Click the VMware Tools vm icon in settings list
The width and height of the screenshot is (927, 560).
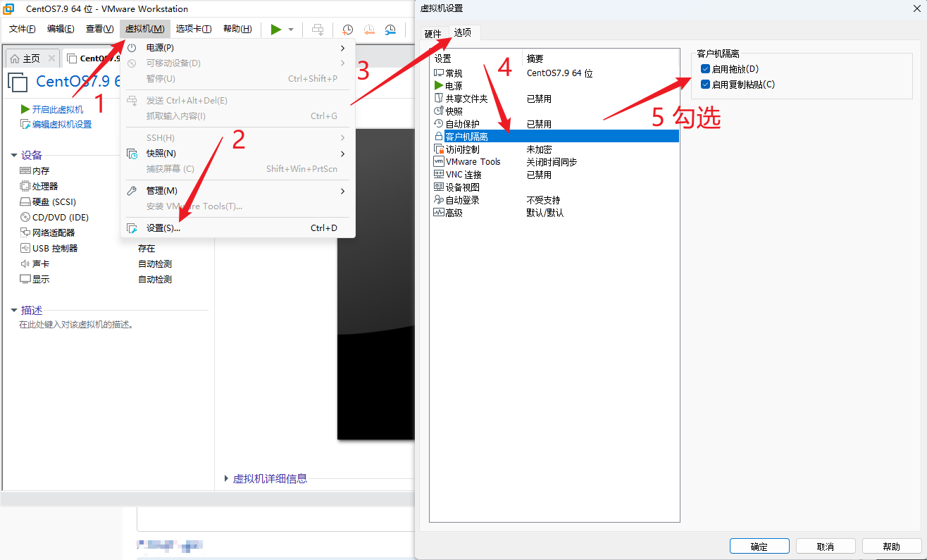439,162
